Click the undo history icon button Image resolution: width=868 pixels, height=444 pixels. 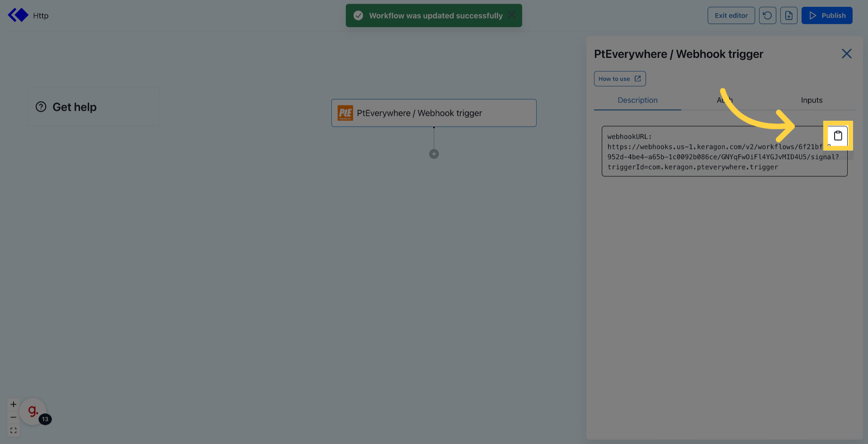point(767,15)
